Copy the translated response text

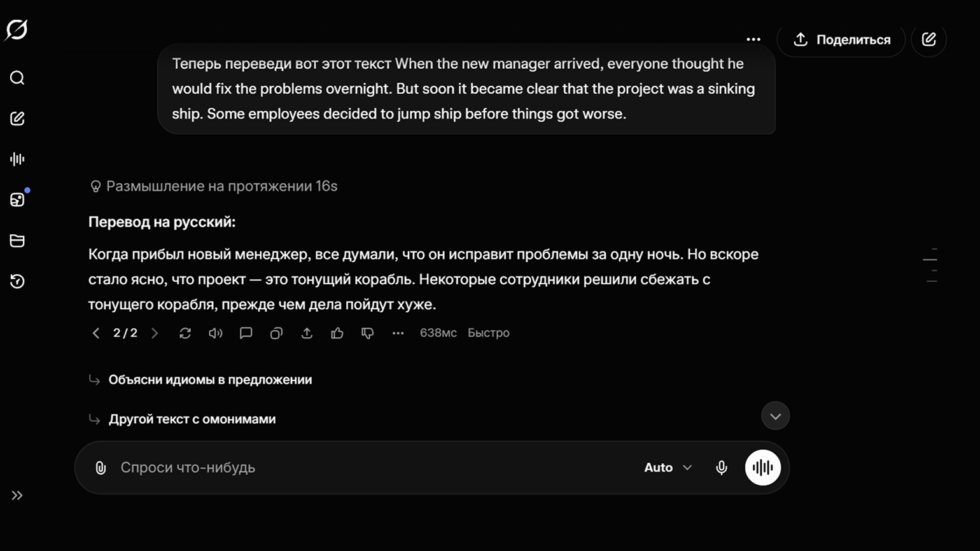point(276,333)
